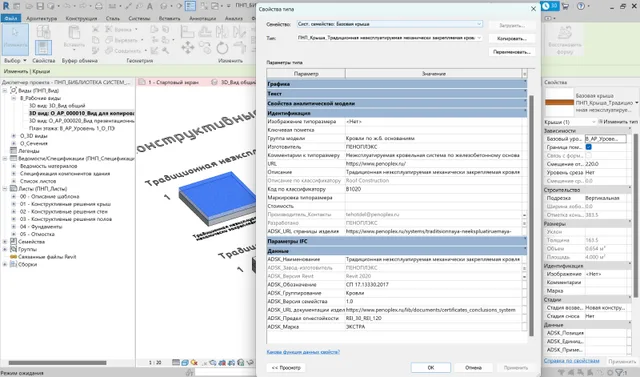This screenshot has height=377, width=640.
Task: Expand the Текст parameter group
Action: [397, 94]
